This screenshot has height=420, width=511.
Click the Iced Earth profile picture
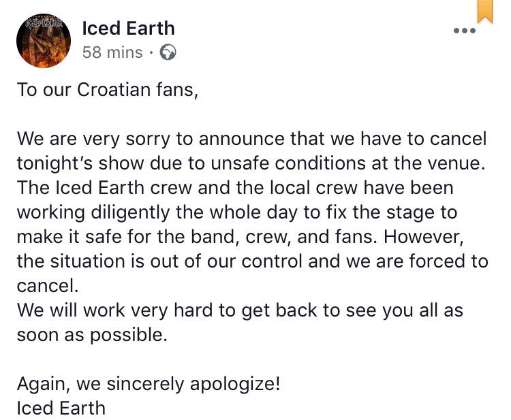(x=44, y=40)
